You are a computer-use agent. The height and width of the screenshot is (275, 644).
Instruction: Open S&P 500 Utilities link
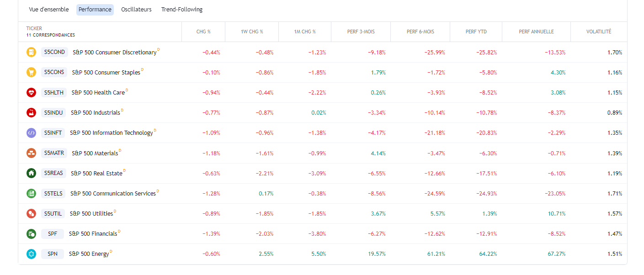pos(91,213)
